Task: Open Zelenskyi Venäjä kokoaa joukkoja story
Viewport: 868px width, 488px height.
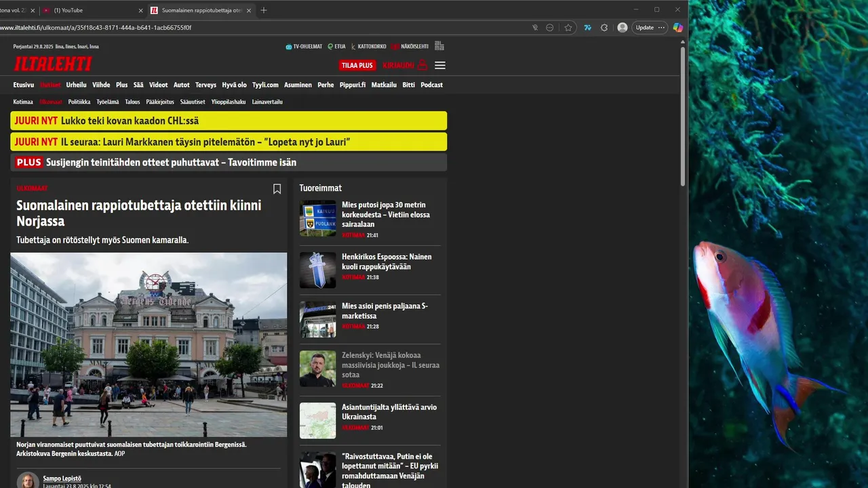Action: pos(391,365)
